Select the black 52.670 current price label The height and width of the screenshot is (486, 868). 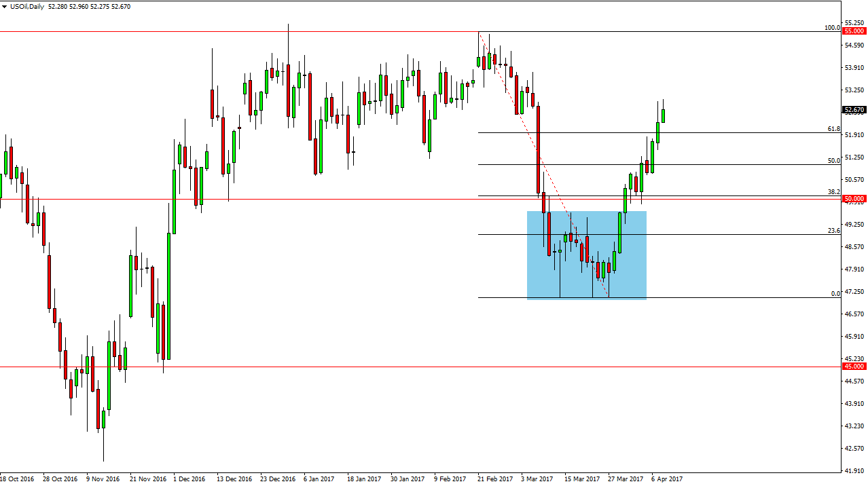point(854,110)
